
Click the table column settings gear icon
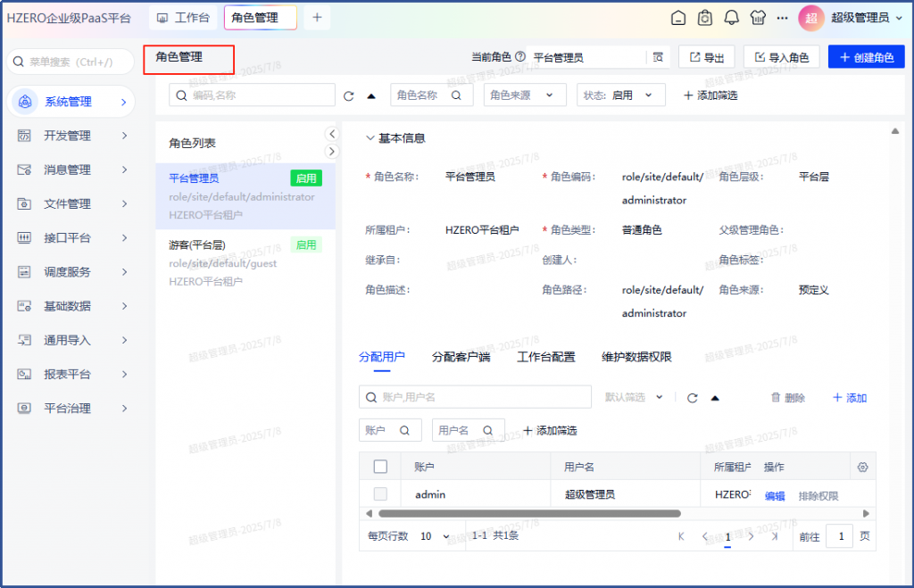tap(862, 467)
